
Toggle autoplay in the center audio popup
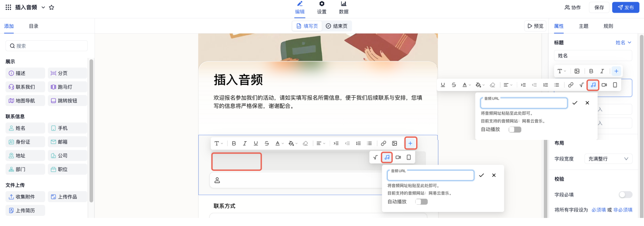421,202
